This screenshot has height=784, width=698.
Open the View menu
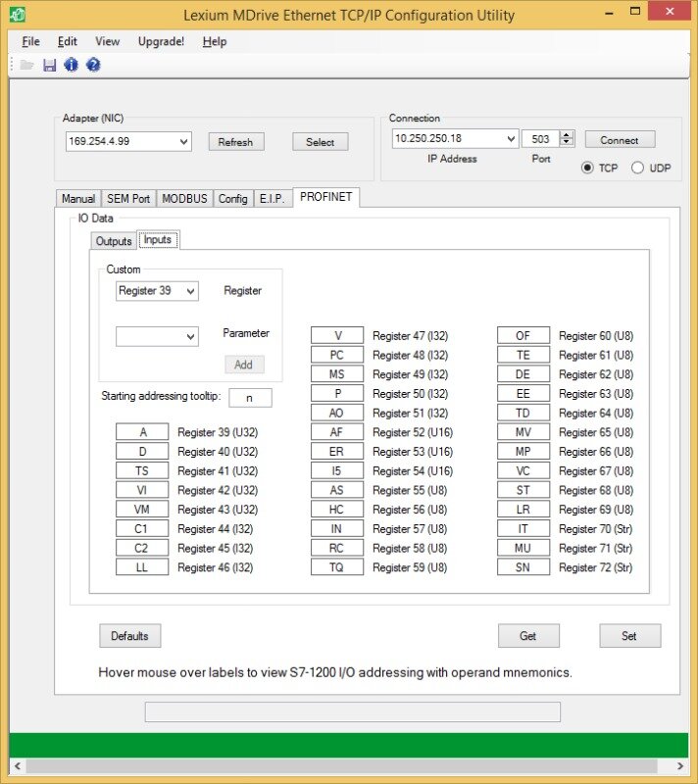click(x=108, y=41)
